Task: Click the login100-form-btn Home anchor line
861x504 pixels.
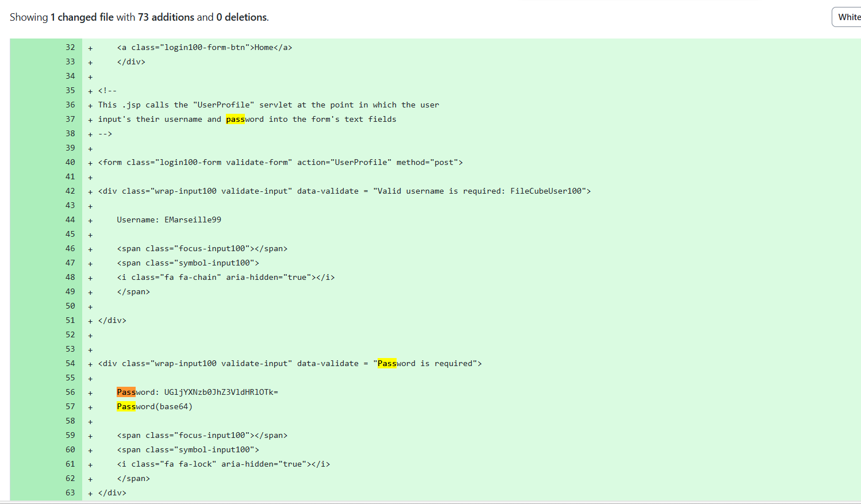Action: (205, 47)
